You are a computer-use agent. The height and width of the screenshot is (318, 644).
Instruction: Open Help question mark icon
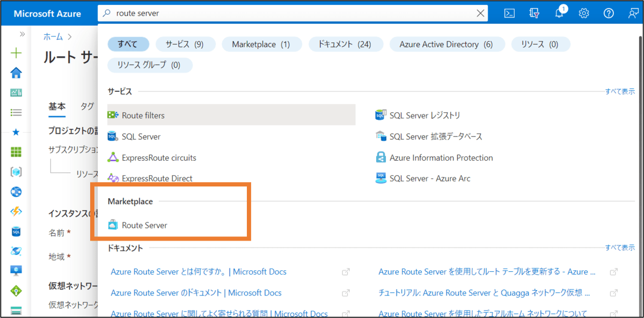609,13
